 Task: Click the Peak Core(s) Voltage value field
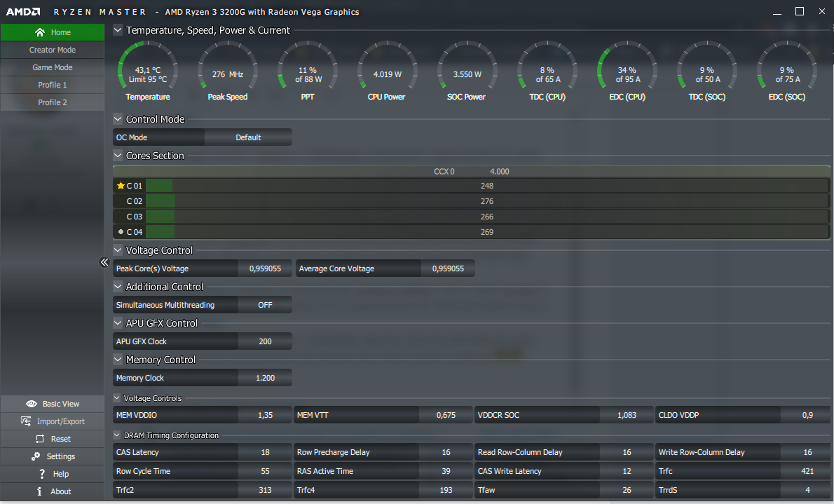coord(265,268)
